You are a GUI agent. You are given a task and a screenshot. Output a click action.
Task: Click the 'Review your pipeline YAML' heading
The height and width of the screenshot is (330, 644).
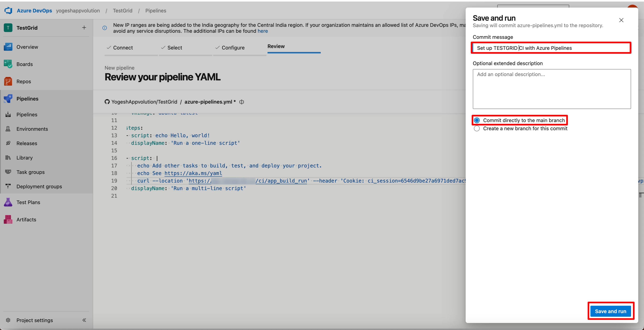click(163, 77)
